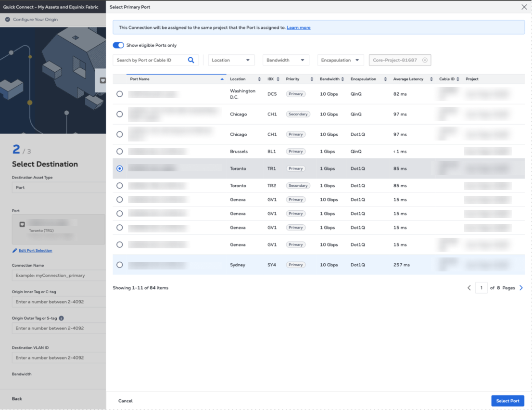The height and width of the screenshot is (410, 532).
Task: Toggle Show eligible Ports only switch
Action: pos(118,45)
